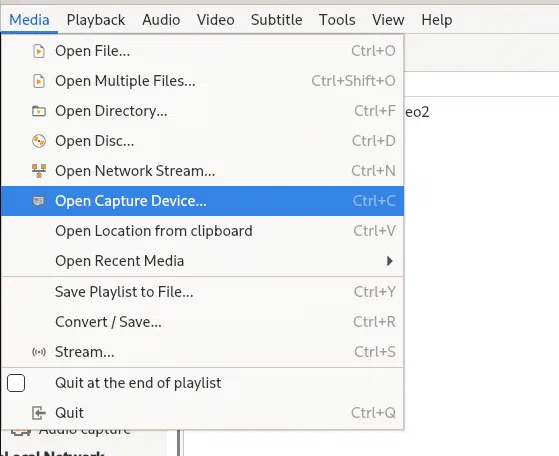Open the Video menu
Viewport: 559px width, 456px height.
coord(216,20)
